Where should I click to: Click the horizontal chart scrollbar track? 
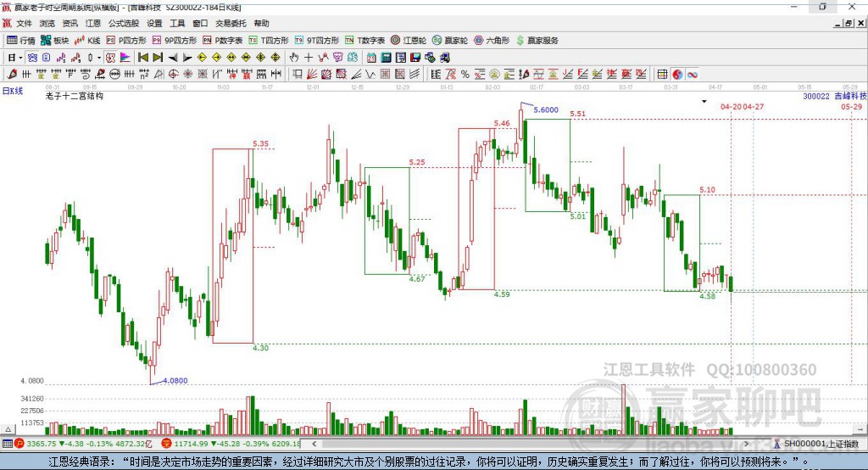click(531, 444)
